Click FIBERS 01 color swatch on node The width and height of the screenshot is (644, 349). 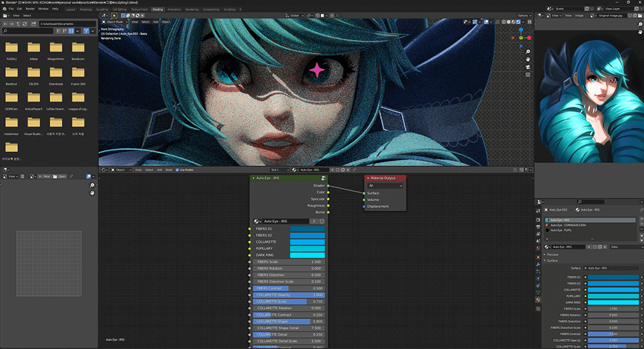(307, 229)
